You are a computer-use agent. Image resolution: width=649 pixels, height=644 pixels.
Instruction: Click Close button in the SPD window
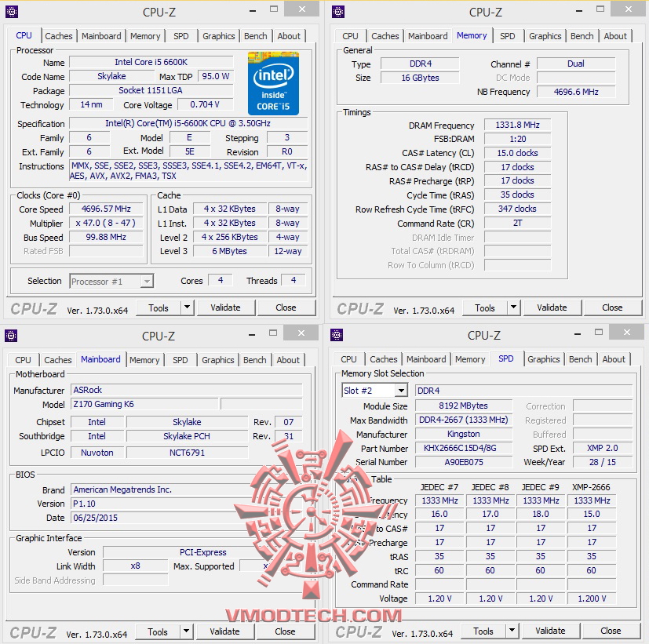click(611, 631)
